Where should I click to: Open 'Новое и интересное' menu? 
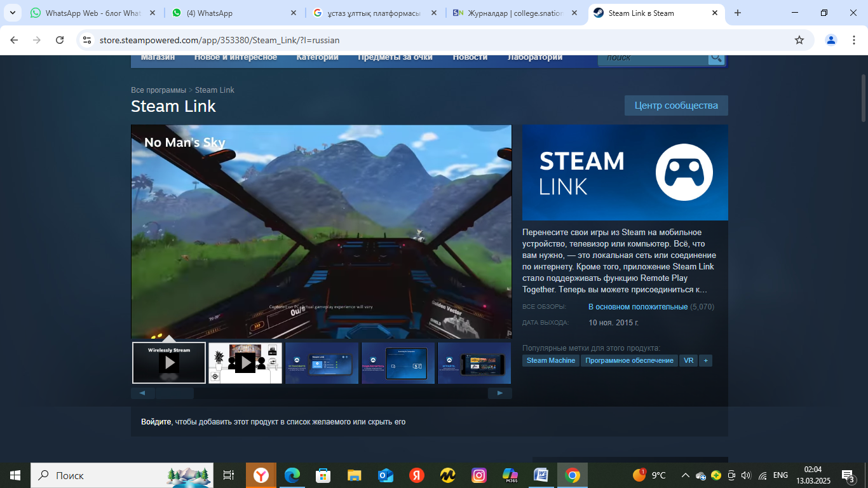236,57
